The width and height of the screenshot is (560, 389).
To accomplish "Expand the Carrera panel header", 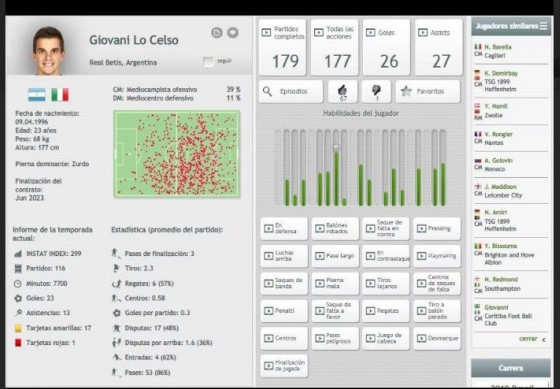I will 511,368.
